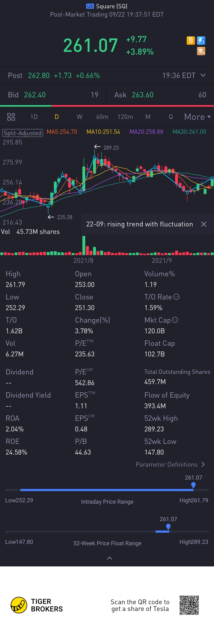Image resolution: width=214 pixels, height=644 pixels.
Task: Open Mkt Cap info icon
Action: pos(175,320)
